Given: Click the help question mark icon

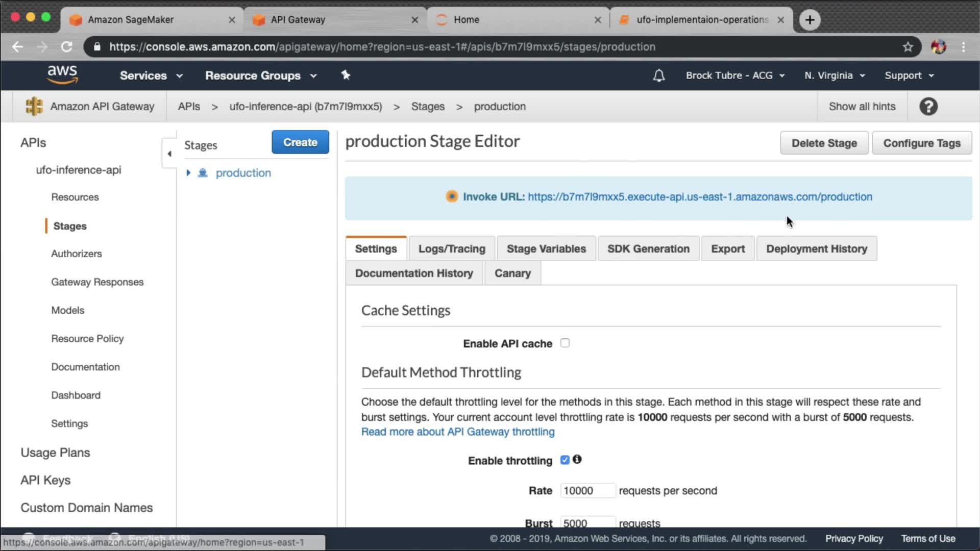Looking at the screenshot, I should tap(928, 107).
